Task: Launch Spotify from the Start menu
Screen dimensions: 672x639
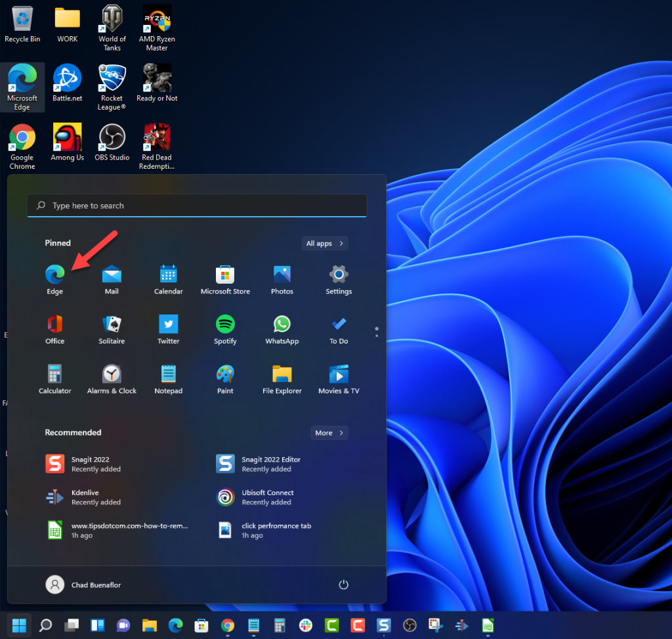Action: [225, 330]
